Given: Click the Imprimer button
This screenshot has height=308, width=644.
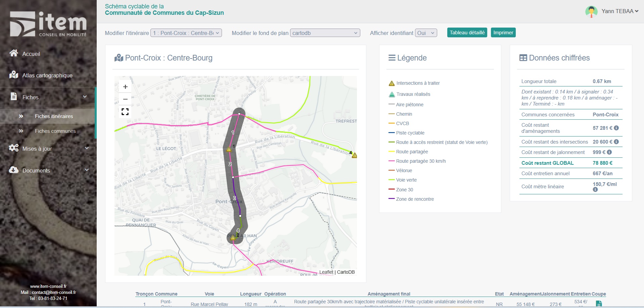Looking at the screenshot, I should 503,33.
